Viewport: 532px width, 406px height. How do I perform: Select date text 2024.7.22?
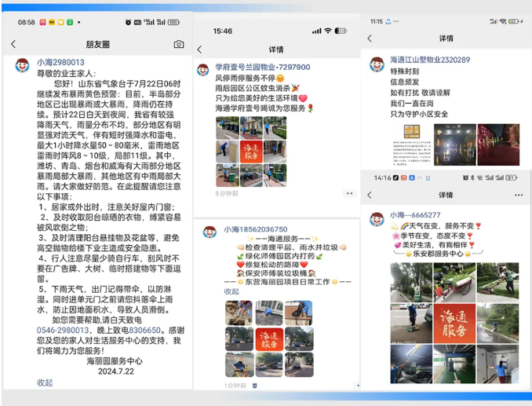[116, 371]
